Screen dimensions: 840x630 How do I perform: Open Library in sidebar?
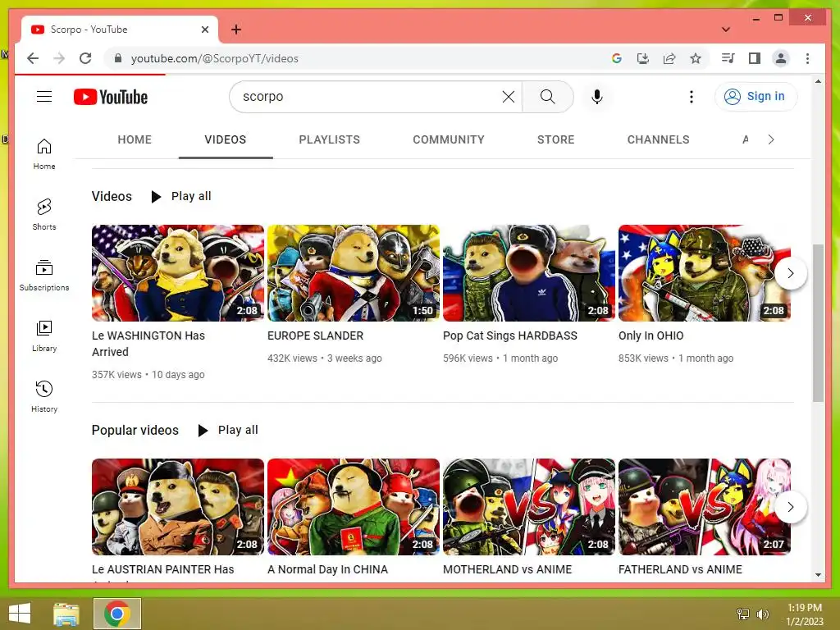44,336
